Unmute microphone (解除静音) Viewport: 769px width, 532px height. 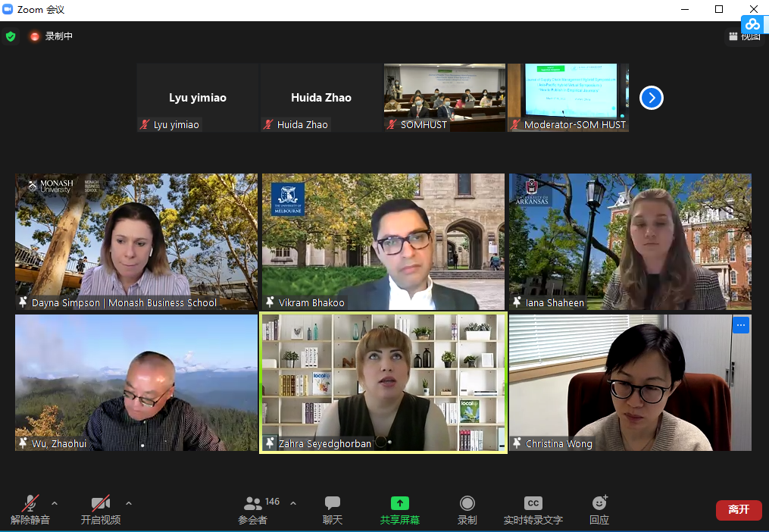[30, 504]
